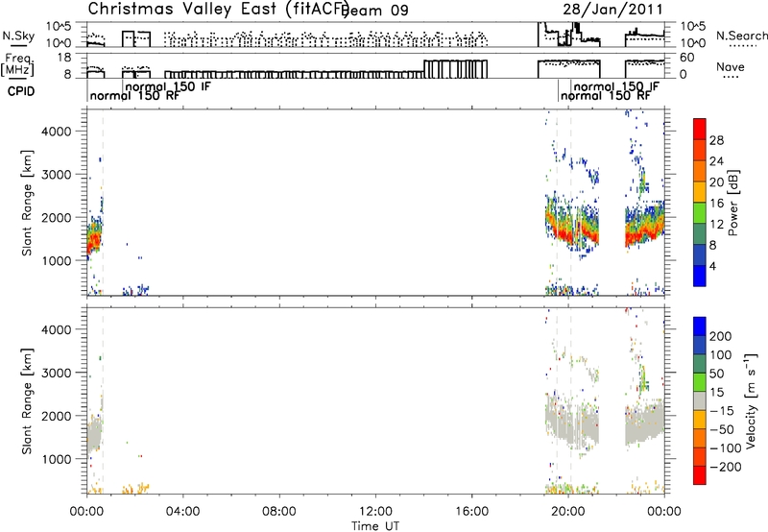The image size is (768, 532).
Task: Click the red top of power colorbar
Action: point(700,130)
